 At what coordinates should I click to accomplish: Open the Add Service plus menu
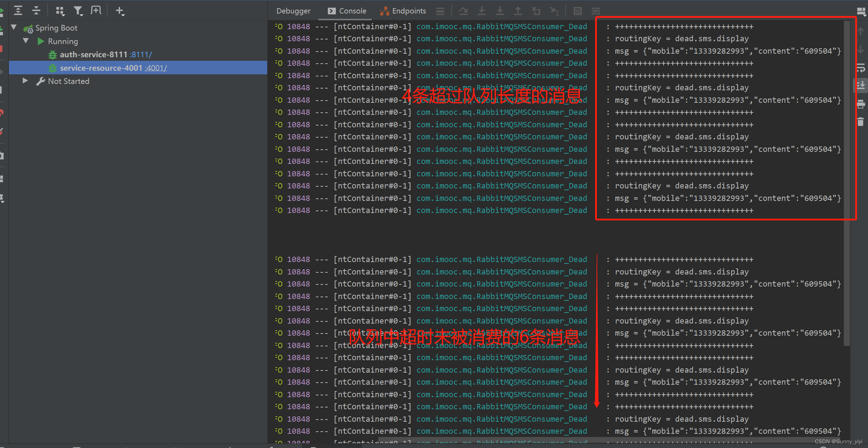(x=120, y=11)
